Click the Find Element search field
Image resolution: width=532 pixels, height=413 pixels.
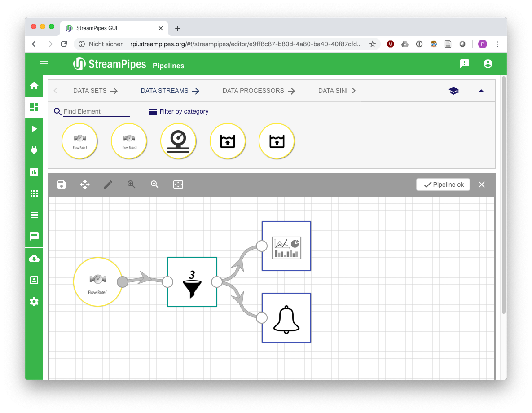96,111
